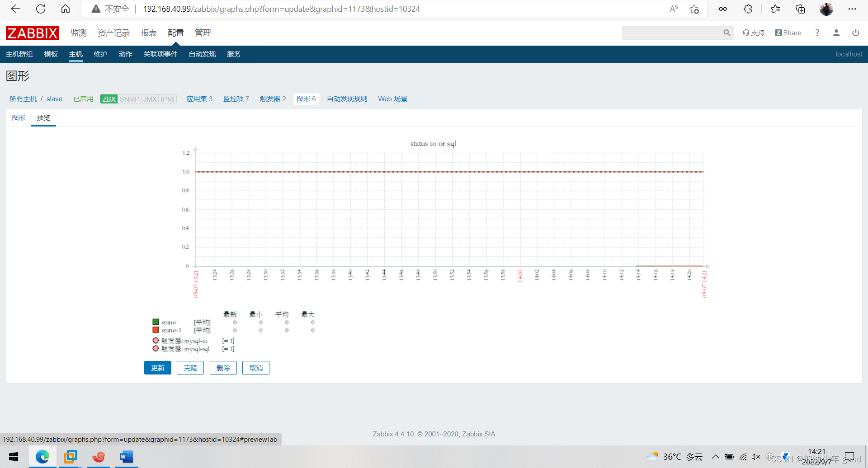Open Word from the taskbar
Screen dimensions: 868x468
pos(126,457)
